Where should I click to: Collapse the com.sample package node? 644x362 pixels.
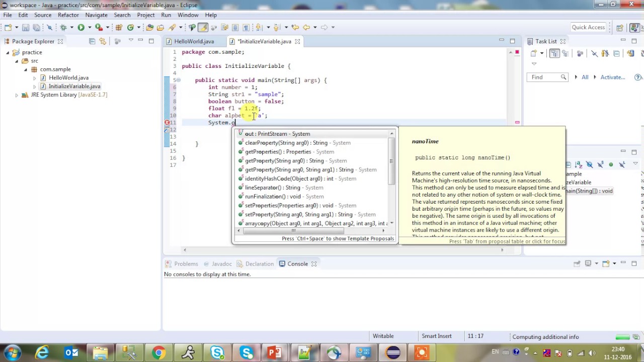(x=26, y=69)
